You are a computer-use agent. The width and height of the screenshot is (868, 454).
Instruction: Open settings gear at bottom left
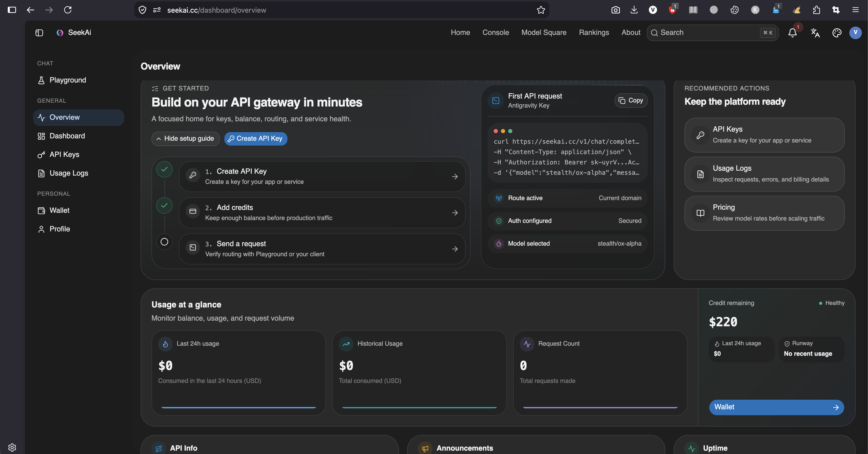coord(12,447)
